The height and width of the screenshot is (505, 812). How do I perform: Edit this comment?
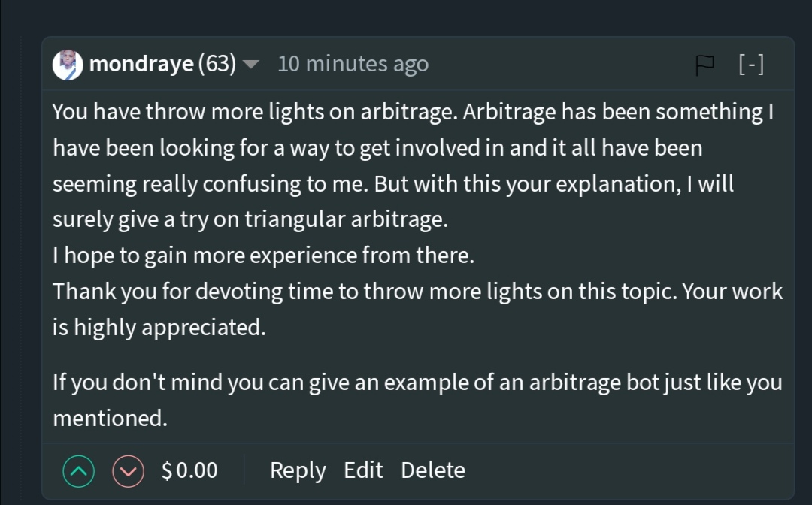coord(363,471)
